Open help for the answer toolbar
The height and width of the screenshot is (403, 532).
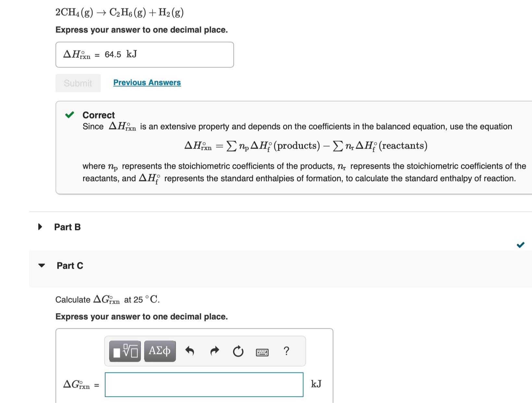coord(286,351)
